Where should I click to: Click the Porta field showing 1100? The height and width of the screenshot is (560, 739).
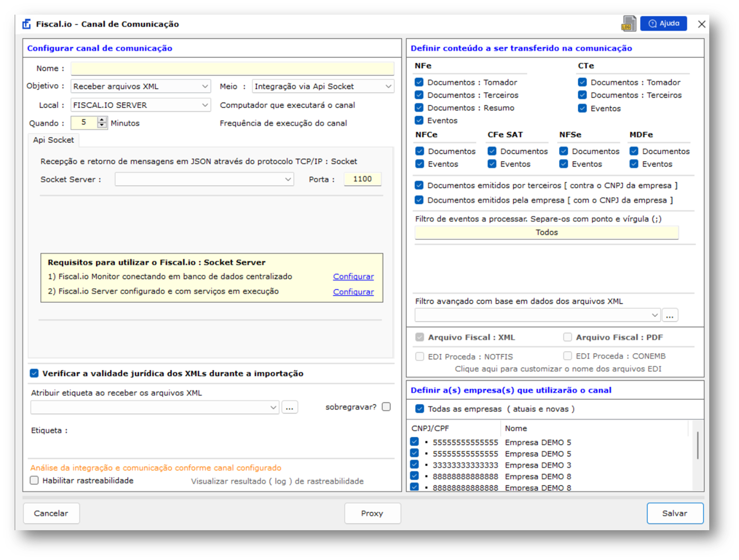click(362, 179)
